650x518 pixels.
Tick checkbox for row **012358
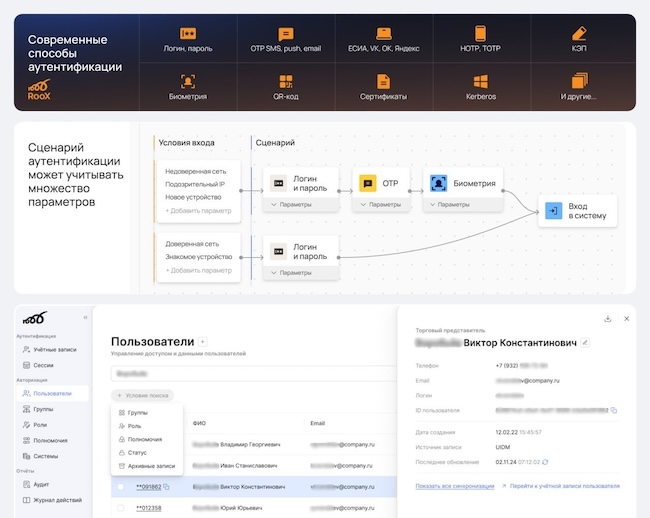pos(121,508)
